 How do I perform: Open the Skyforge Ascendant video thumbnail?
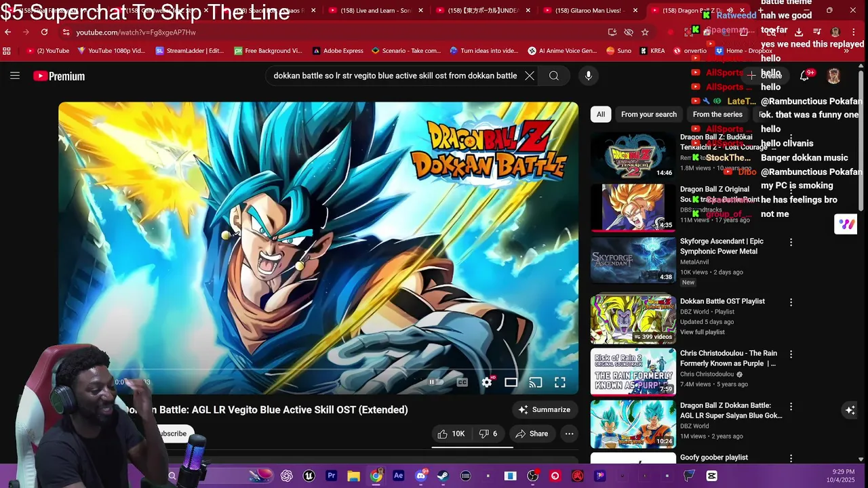pos(633,260)
